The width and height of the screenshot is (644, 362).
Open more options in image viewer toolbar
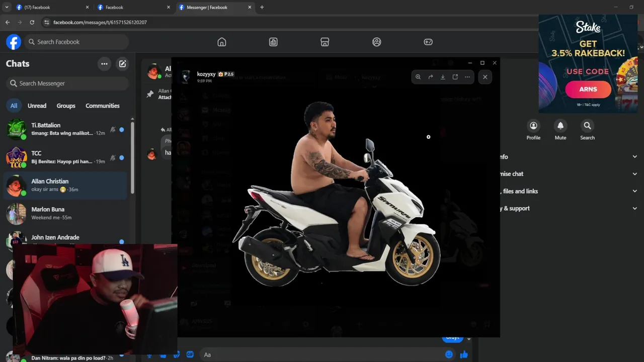click(467, 77)
